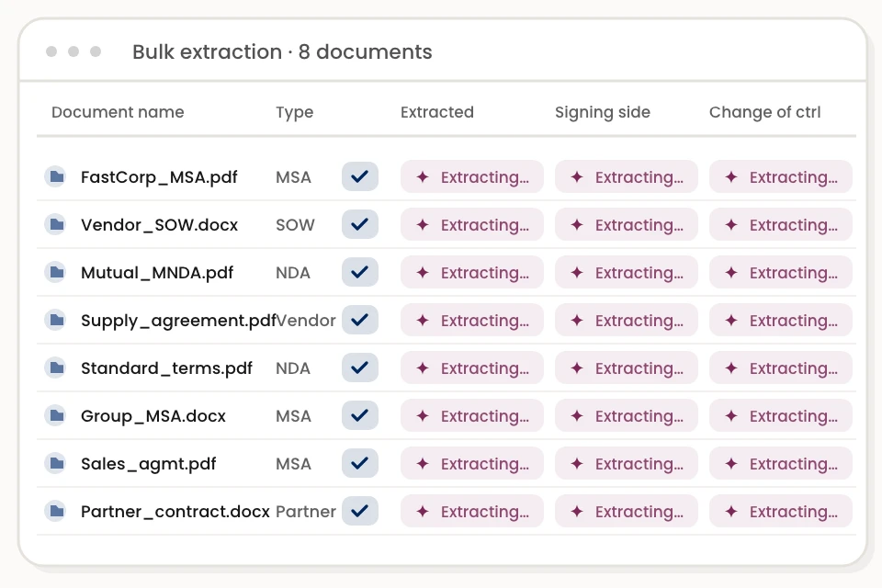
Task: Click the Bulk extraction window title
Action: pos(282,51)
